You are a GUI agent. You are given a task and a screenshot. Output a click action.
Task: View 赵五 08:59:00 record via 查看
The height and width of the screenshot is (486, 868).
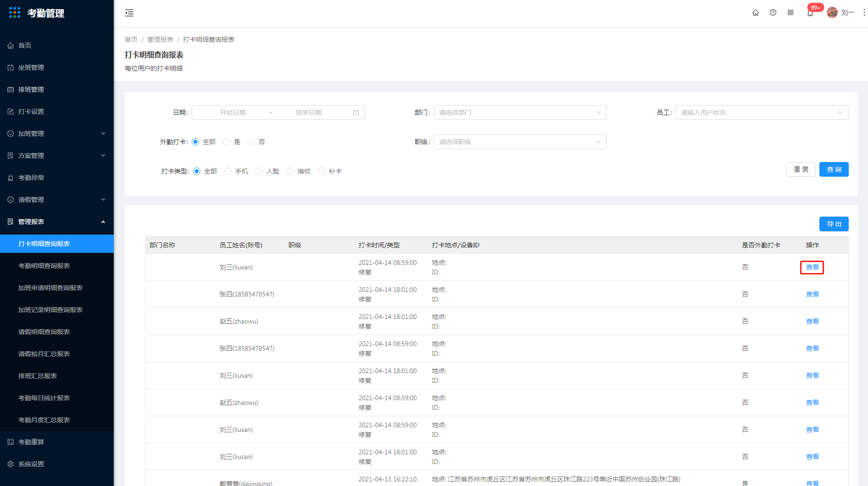(x=812, y=402)
